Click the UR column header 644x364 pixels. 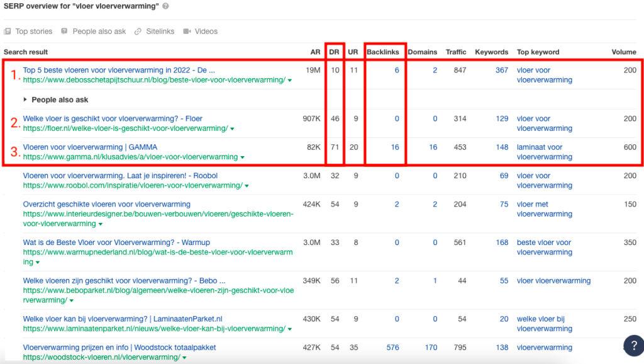(353, 52)
